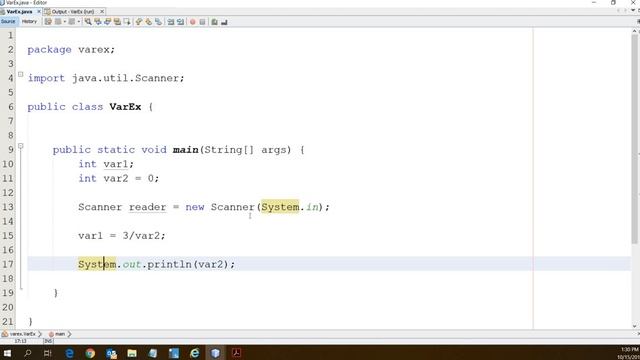640x360 pixels.
Task: Click 'java.util.Scanner' on line 4
Action: [126, 78]
